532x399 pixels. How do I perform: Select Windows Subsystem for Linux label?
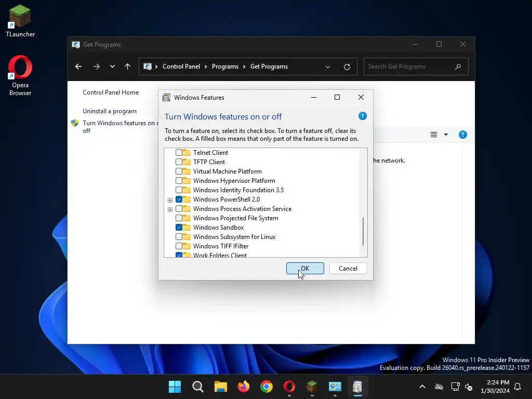click(x=234, y=237)
